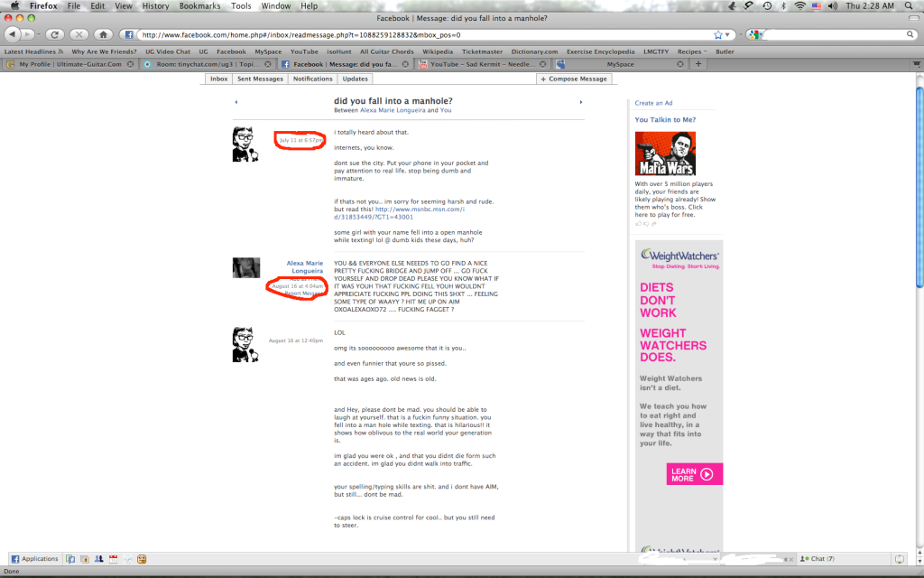Image resolution: width=924 pixels, height=578 pixels.
Task: Open the History menu
Action: (155, 6)
